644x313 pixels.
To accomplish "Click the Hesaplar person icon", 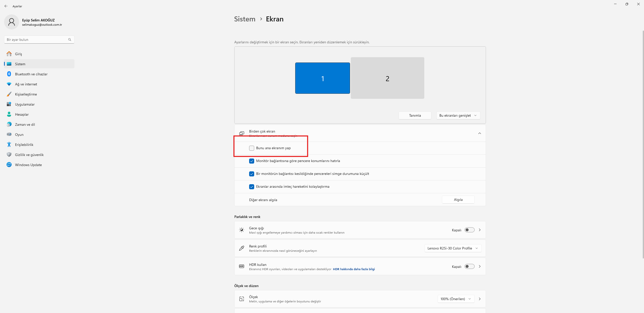I will point(9,114).
